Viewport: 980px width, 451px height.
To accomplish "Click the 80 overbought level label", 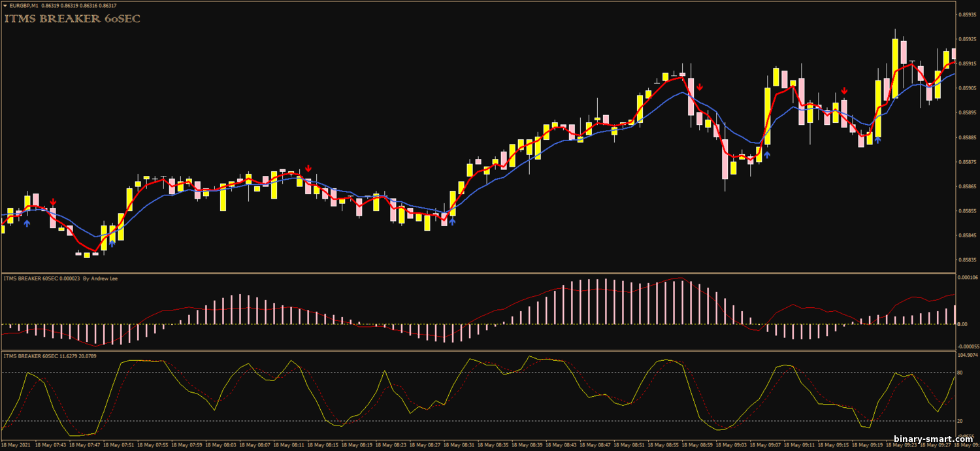I will pyautogui.click(x=960, y=373).
